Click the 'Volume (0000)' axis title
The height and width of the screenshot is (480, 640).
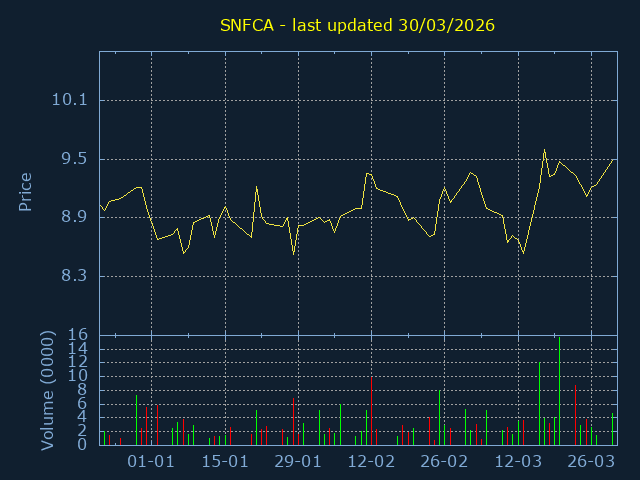[47, 391]
